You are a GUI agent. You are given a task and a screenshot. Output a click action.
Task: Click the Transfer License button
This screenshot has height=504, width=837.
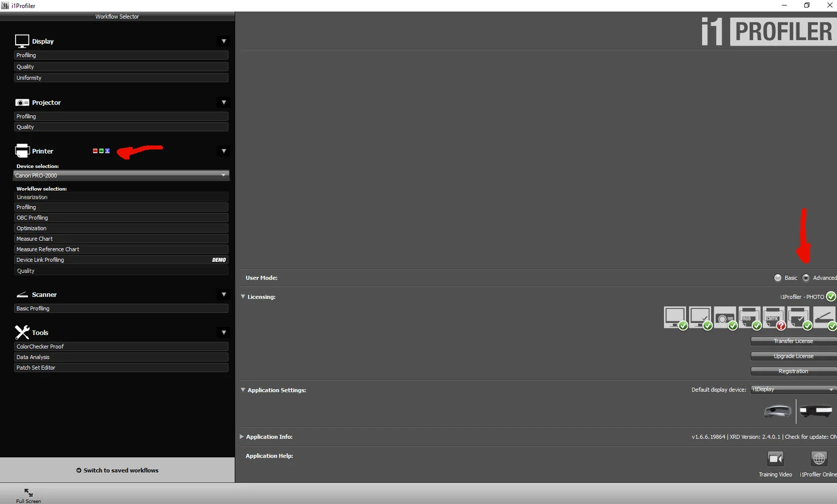[793, 341]
